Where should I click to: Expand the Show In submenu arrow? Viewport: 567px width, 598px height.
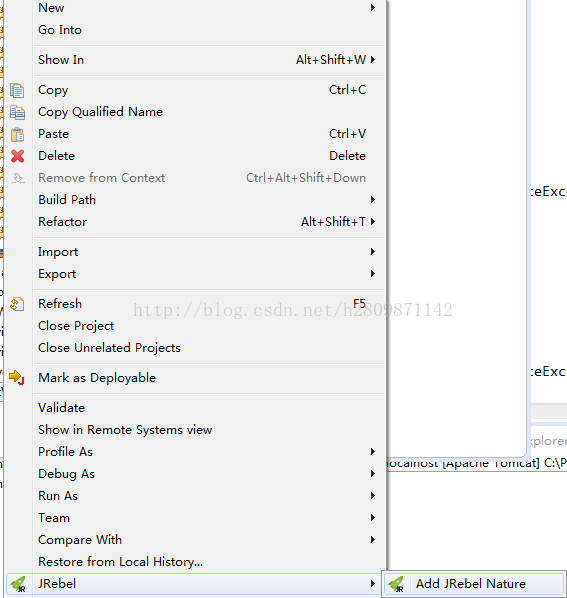[x=373, y=59]
